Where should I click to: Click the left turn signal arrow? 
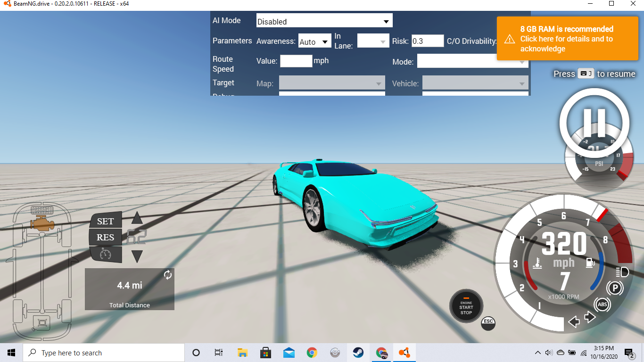pyautogui.click(x=574, y=322)
